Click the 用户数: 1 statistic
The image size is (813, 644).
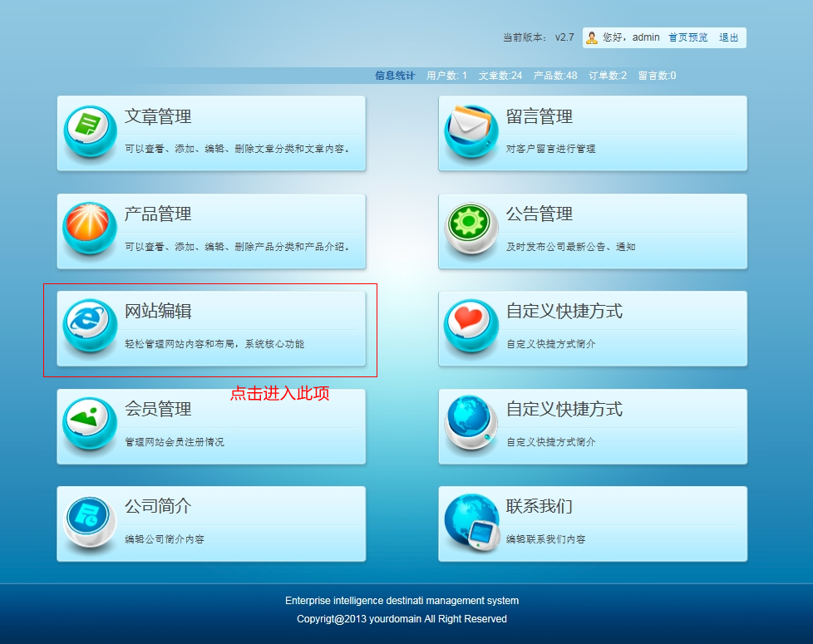[446, 76]
